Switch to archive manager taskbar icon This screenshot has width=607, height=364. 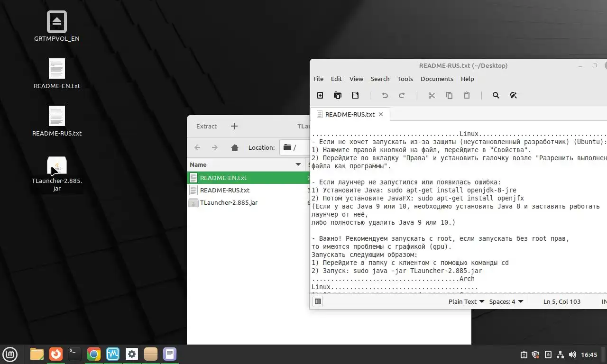pyautogui.click(x=151, y=354)
